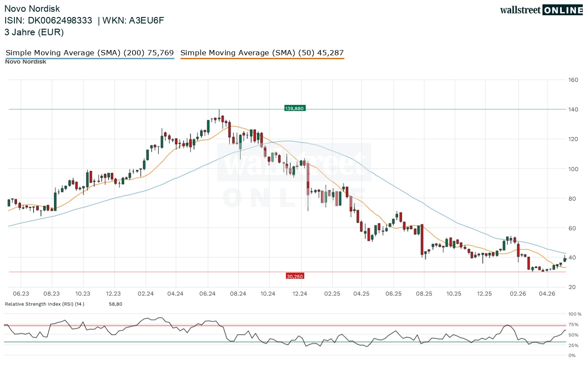588x367 pixels.
Task: Click the 04.25 date axis label
Action: 362,294
